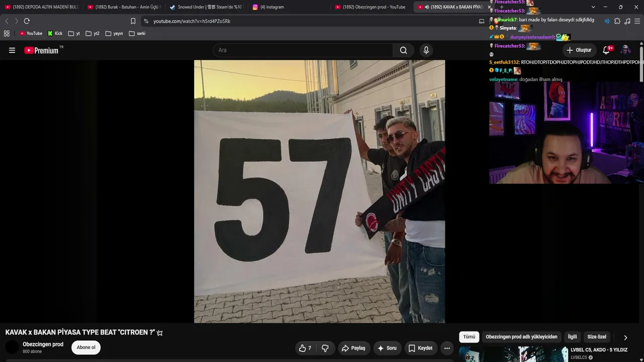Start voice search with the microphone
The width and height of the screenshot is (644, 362).
point(426,50)
